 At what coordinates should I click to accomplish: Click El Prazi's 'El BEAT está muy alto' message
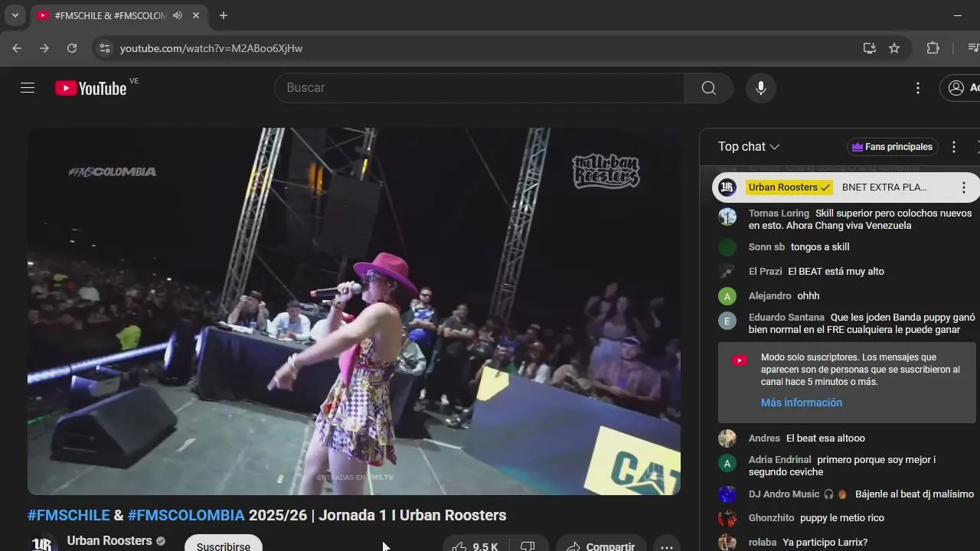[x=836, y=272]
